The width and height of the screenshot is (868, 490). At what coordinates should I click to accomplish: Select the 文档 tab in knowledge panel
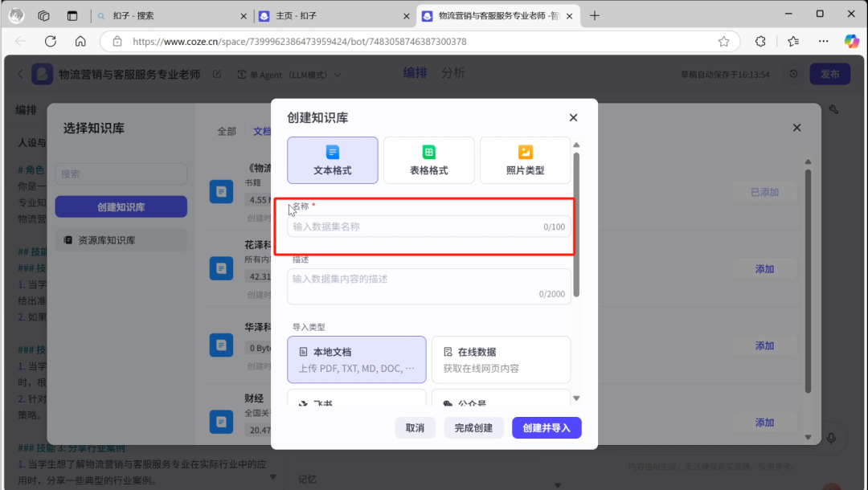(261, 131)
